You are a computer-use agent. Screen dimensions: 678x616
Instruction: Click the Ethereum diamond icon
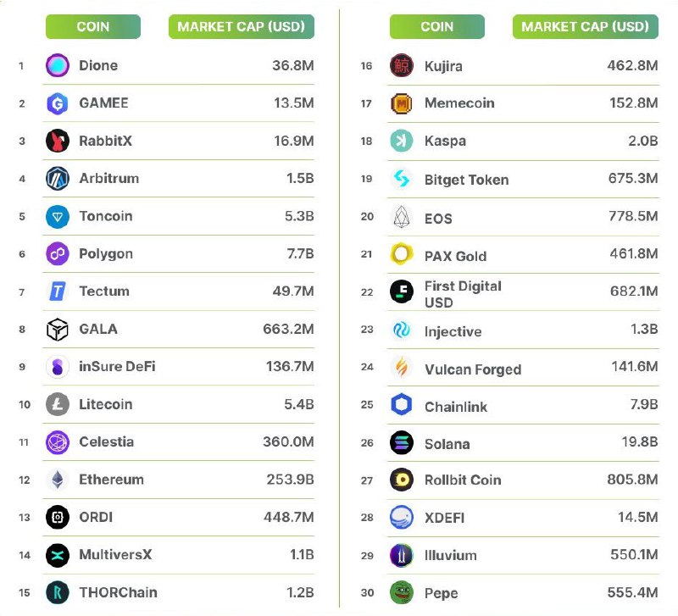[x=58, y=480]
